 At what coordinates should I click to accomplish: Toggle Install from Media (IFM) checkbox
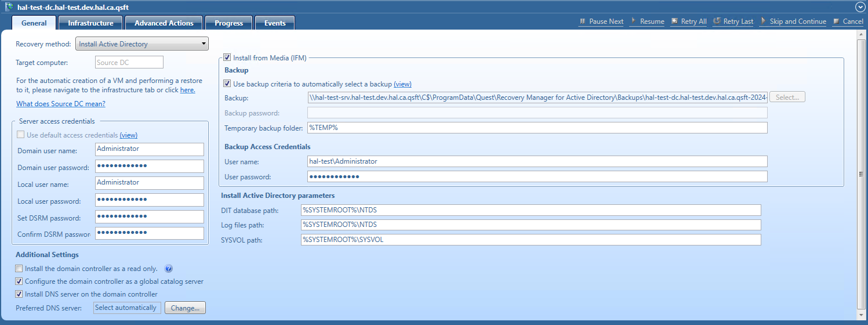pyautogui.click(x=227, y=57)
